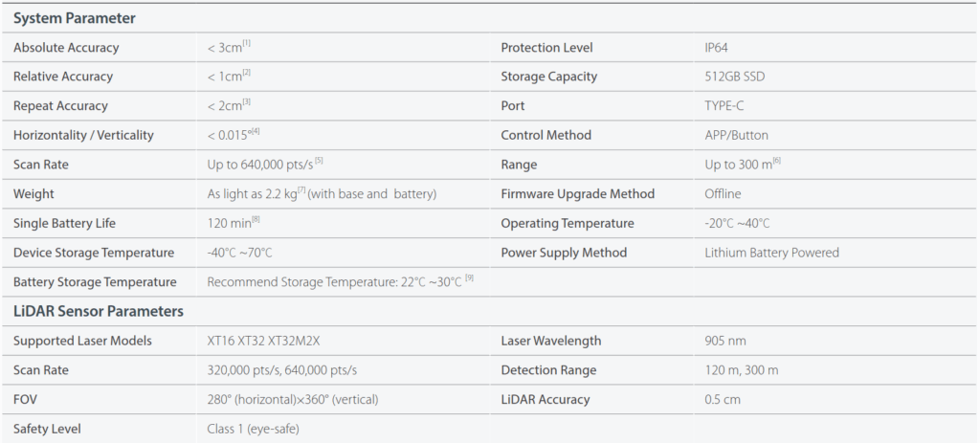Click footnote 2 beside < 1cm value
This screenshot has height=443, width=980.
click(247, 73)
